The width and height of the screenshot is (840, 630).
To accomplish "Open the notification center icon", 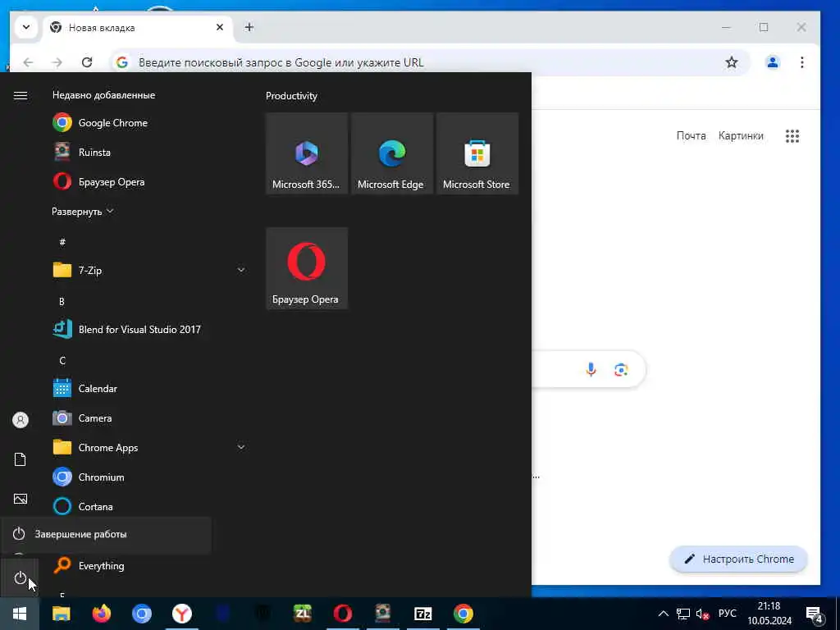I will pyautogui.click(x=815, y=614).
